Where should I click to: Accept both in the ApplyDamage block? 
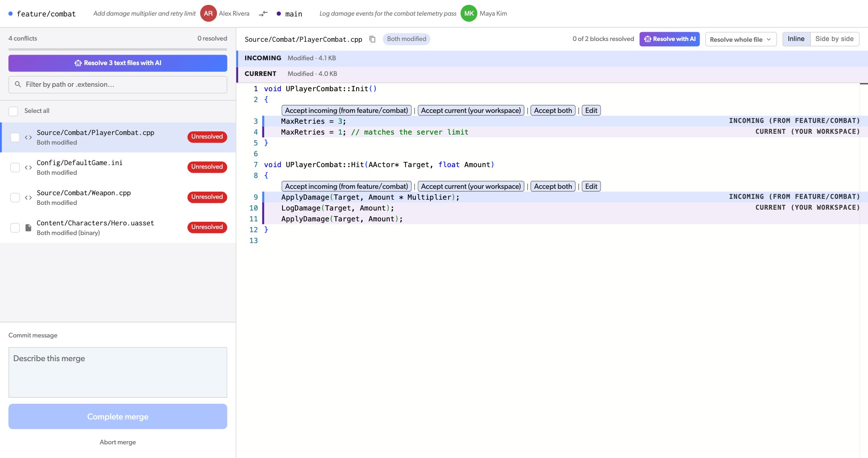point(553,186)
